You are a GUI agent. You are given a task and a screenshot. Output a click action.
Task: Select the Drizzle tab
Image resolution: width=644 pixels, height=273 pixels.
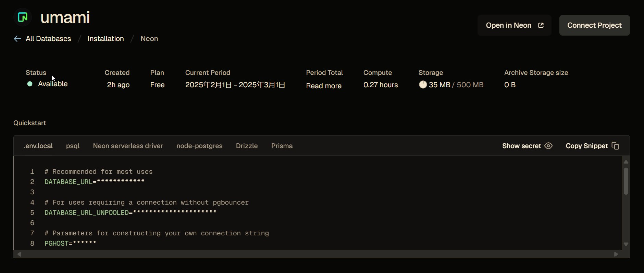(x=247, y=146)
